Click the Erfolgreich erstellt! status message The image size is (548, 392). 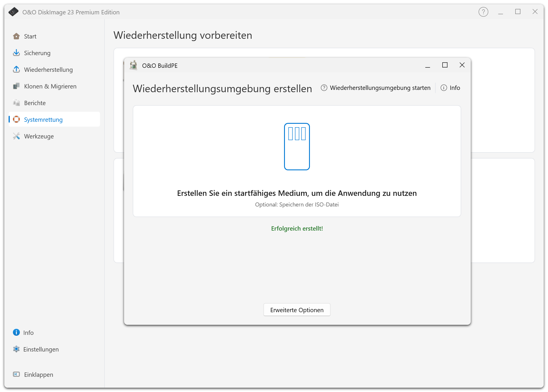point(297,229)
